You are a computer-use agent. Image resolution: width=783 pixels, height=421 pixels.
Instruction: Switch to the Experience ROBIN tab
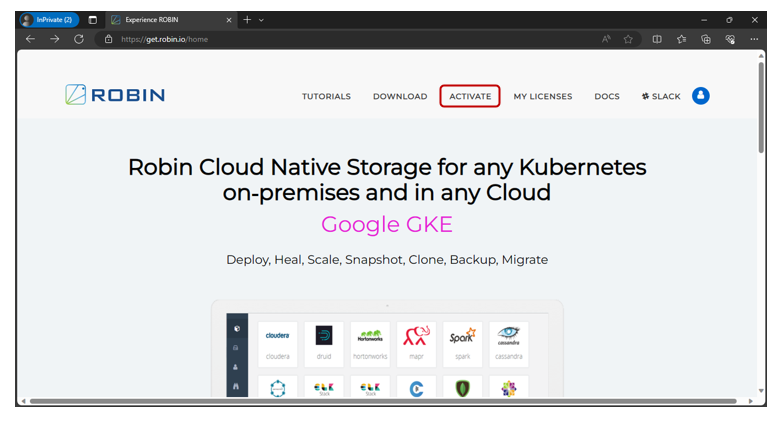coord(171,20)
